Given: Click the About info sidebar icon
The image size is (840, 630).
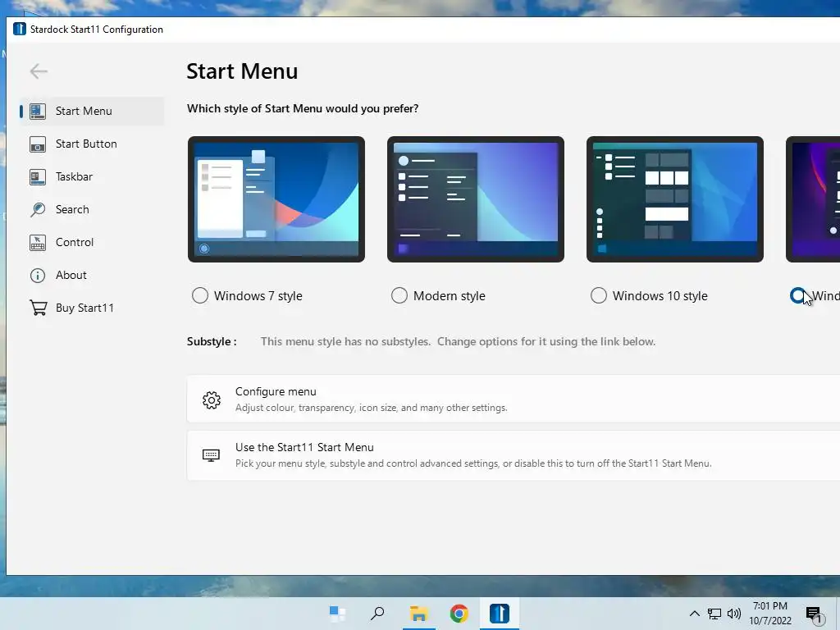Looking at the screenshot, I should (38, 276).
